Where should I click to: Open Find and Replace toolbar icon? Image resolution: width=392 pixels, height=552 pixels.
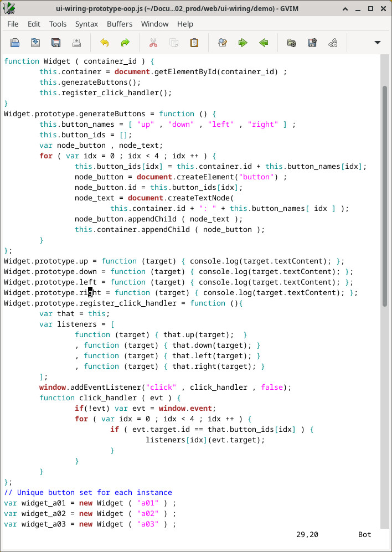tap(223, 43)
